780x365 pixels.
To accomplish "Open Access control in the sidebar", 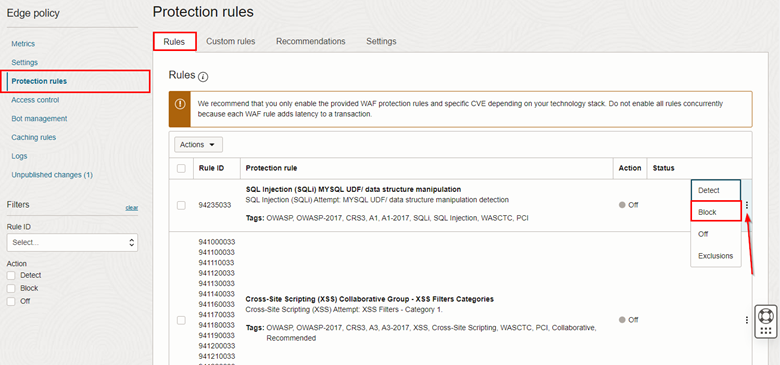I will [x=35, y=100].
